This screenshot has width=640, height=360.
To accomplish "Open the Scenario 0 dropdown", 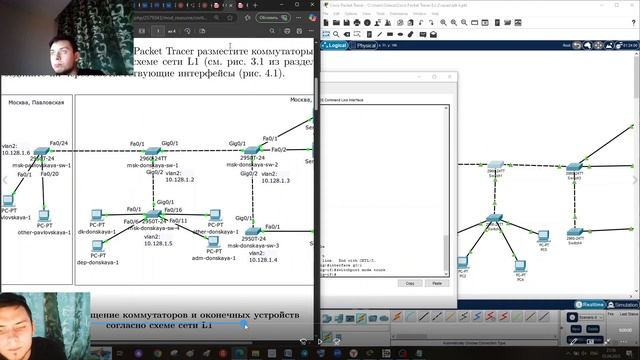I will [x=591, y=317].
